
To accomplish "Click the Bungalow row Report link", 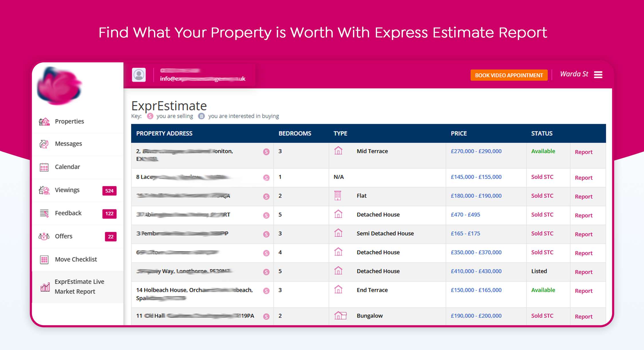I will click(x=583, y=317).
